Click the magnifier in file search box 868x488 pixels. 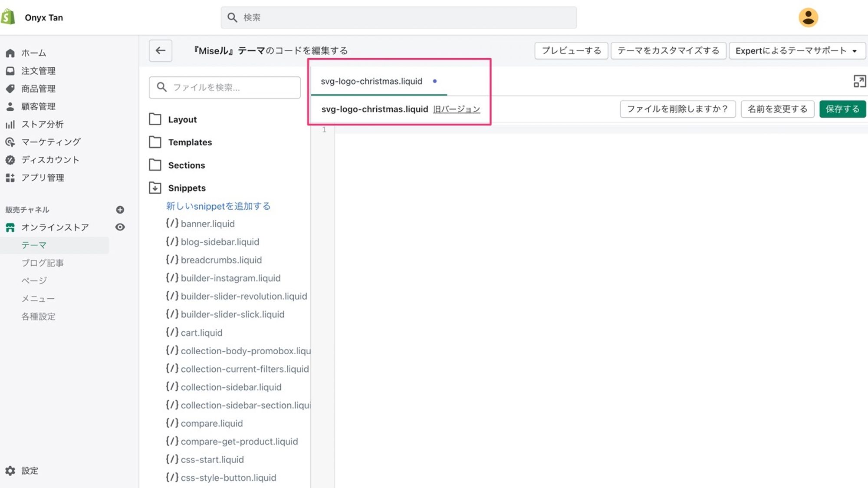pos(162,87)
